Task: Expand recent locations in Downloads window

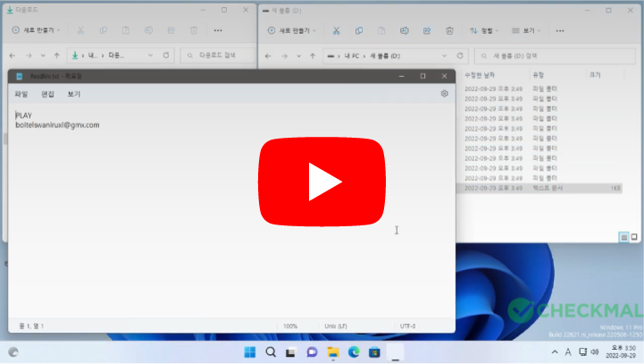Action: pos(43,55)
